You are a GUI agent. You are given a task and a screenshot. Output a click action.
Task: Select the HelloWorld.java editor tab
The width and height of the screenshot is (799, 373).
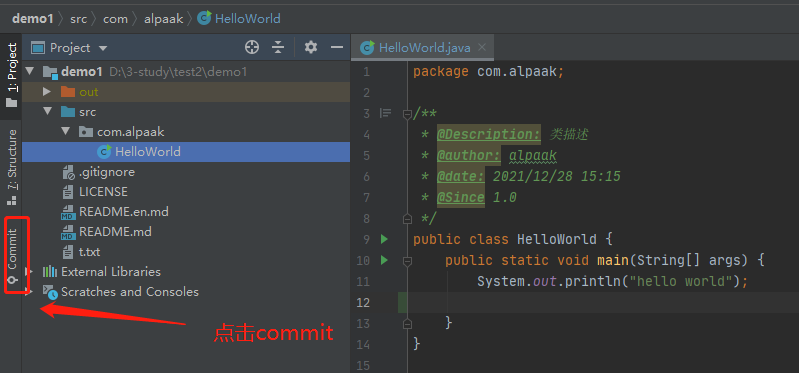(422, 48)
